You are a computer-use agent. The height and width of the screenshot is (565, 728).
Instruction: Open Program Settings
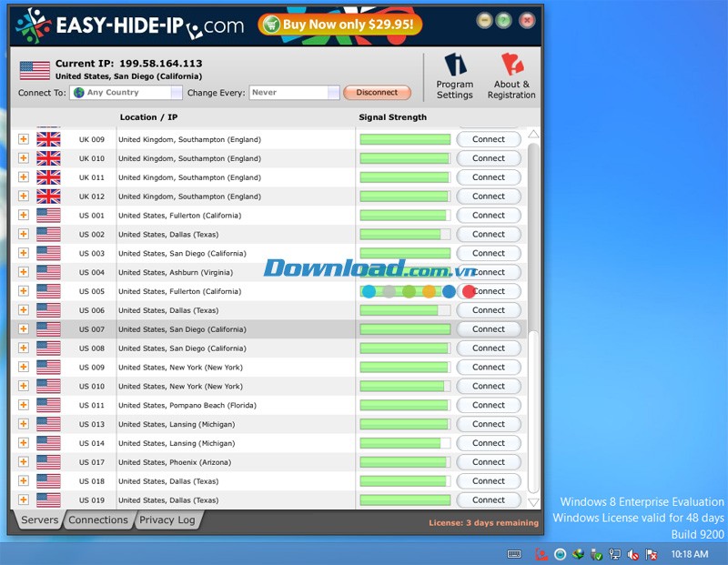(455, 75)
